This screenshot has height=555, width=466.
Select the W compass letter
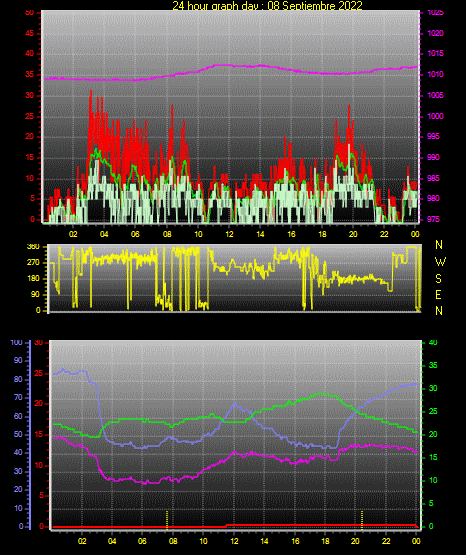pos(440,262)
